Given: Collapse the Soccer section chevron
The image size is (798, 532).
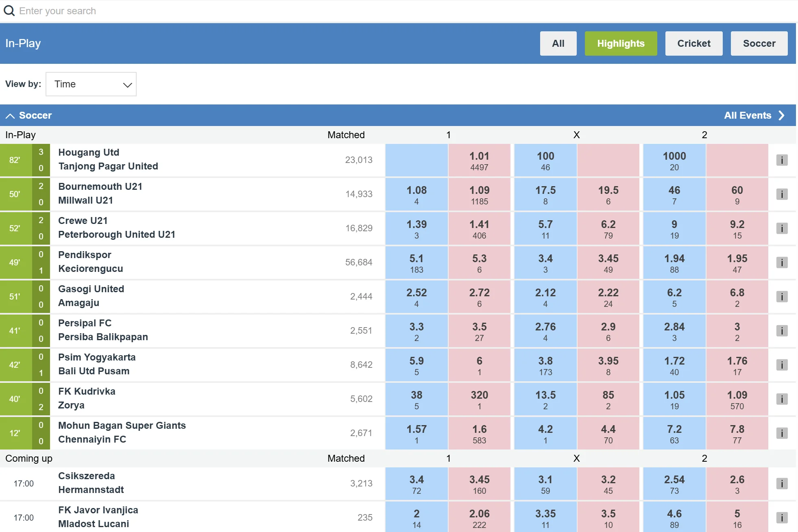Looking at the screenshot, I should coord(10,116).
